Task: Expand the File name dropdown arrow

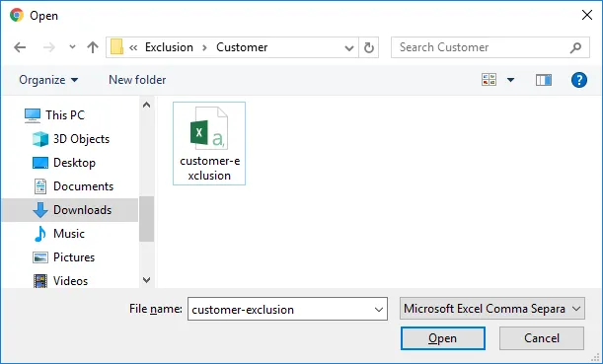Action: click(379, 309)
